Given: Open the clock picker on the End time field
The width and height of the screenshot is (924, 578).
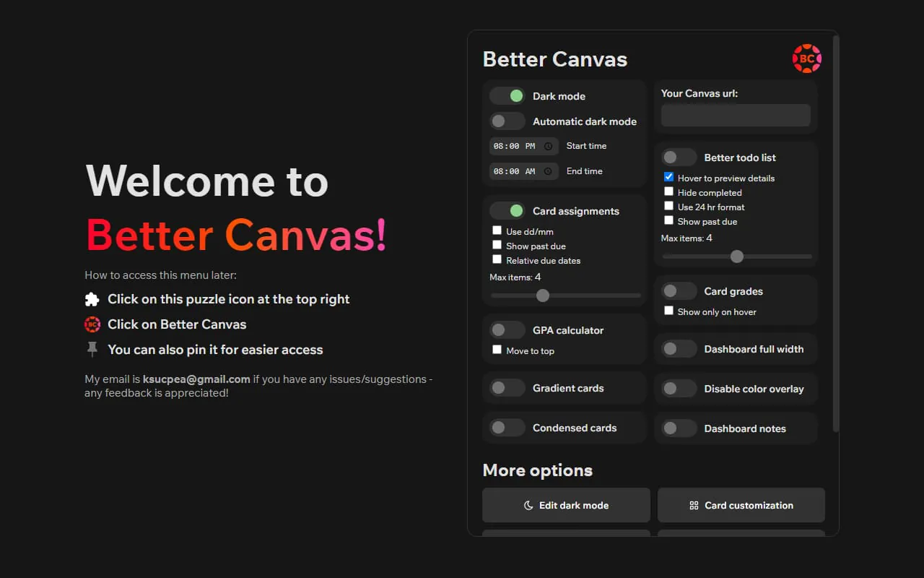Looking at the screenshot, I should 549,171.
